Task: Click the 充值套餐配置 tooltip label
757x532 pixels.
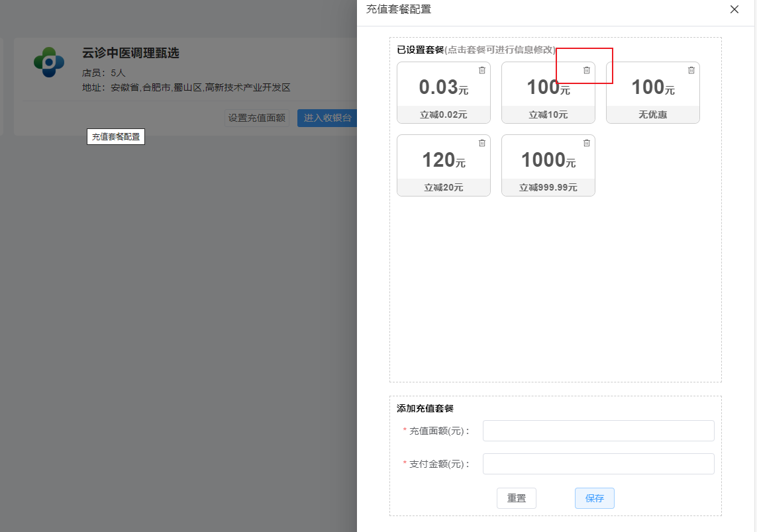Action: pyautogui.click(x=116, y=137)
